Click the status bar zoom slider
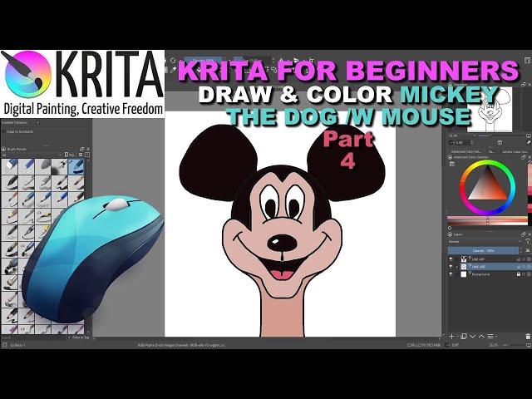532x399 pixels. tap(512, 345)
